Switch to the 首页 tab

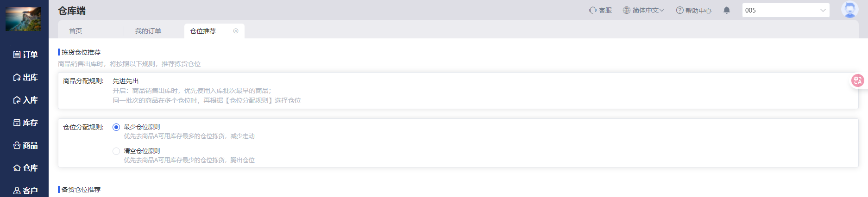tap(75, 31)
